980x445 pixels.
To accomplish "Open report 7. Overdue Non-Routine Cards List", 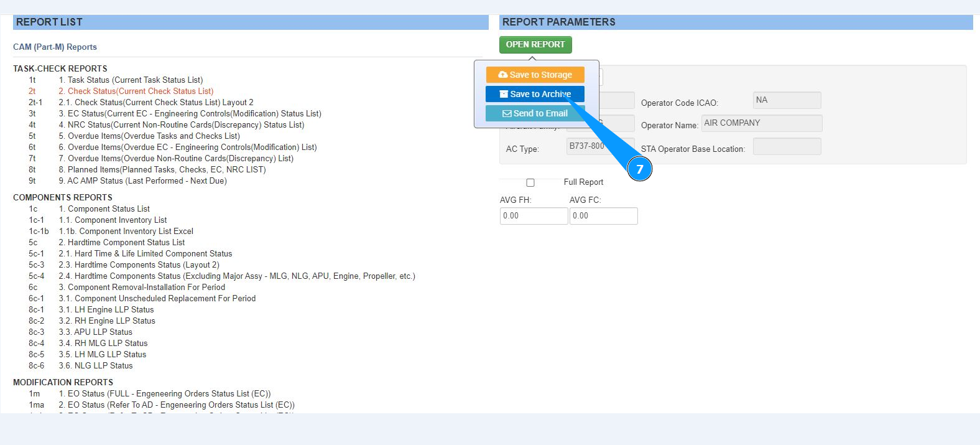I will click(176, 158).
